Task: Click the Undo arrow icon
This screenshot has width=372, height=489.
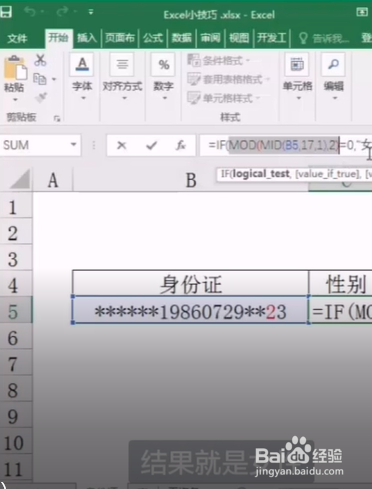Action: click(30, 12)
